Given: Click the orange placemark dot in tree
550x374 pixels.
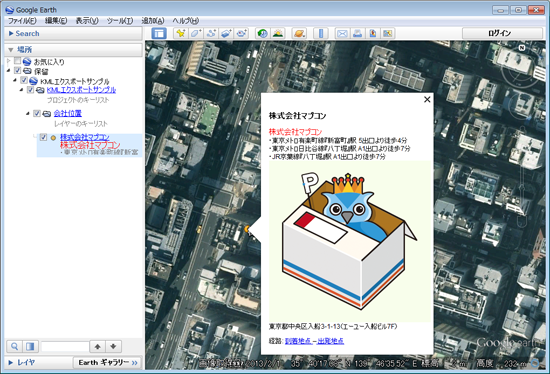Looking at the screenshot, I should pos(53,138).
